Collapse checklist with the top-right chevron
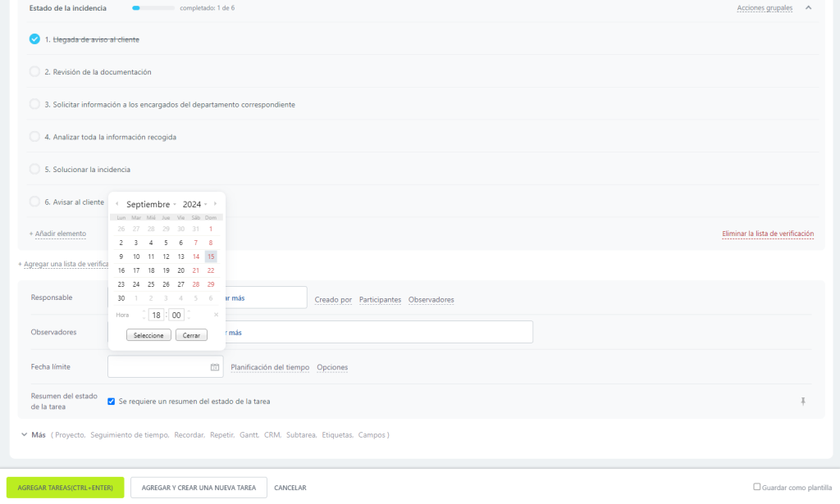Image resolution: width=840 pixels, height=504 pixels. (808, 8)
